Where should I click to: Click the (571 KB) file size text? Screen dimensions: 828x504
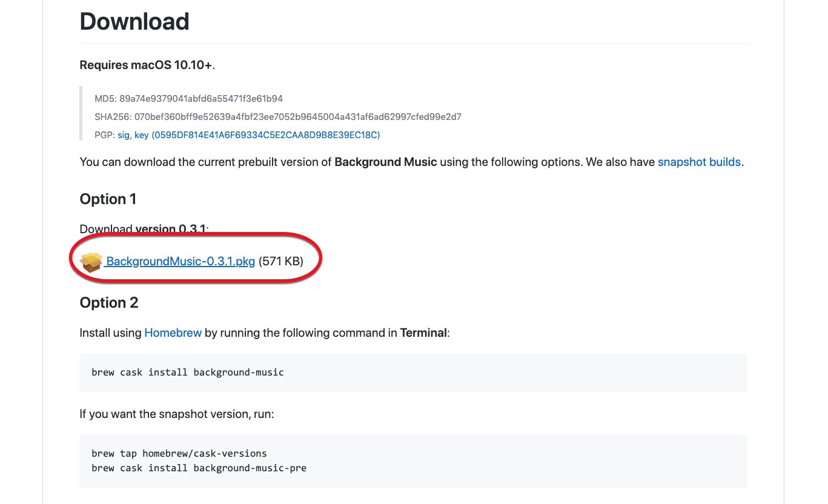tap(281, 262)
